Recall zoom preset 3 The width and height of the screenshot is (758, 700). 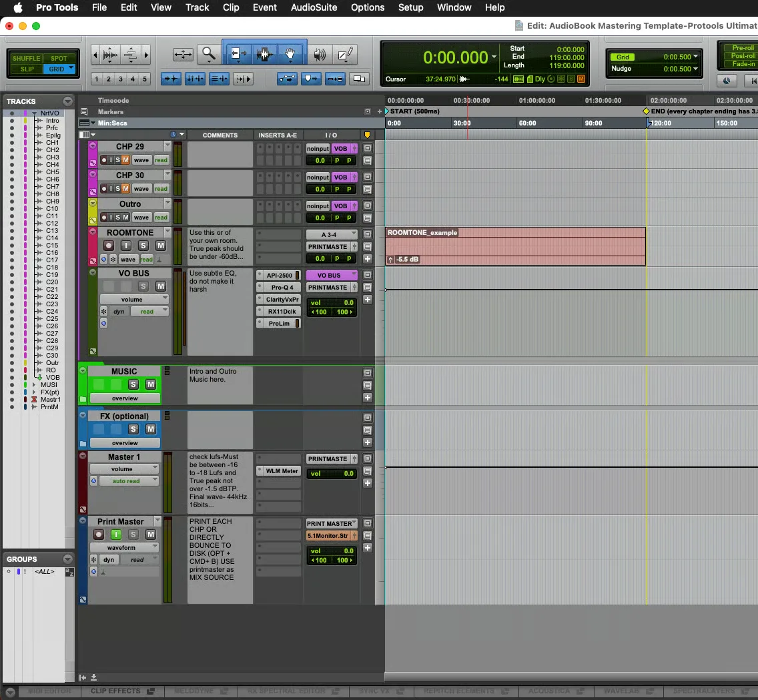[x=120, y=79]
